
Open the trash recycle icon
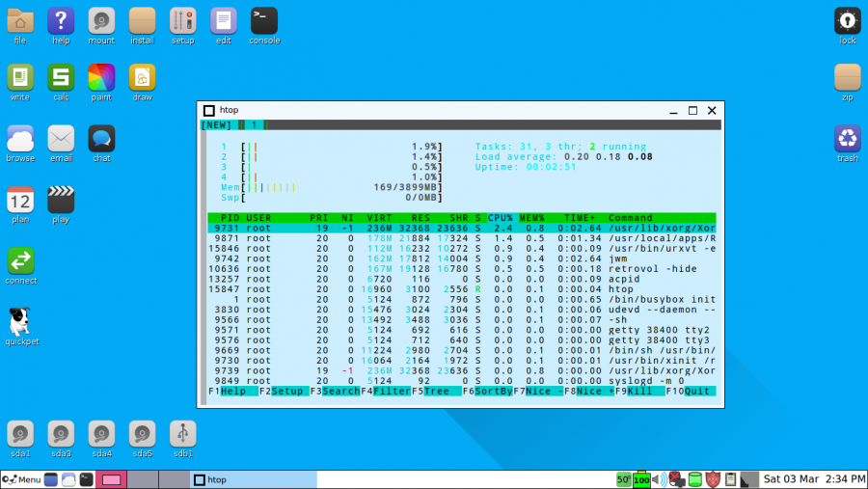pos(847,139)
